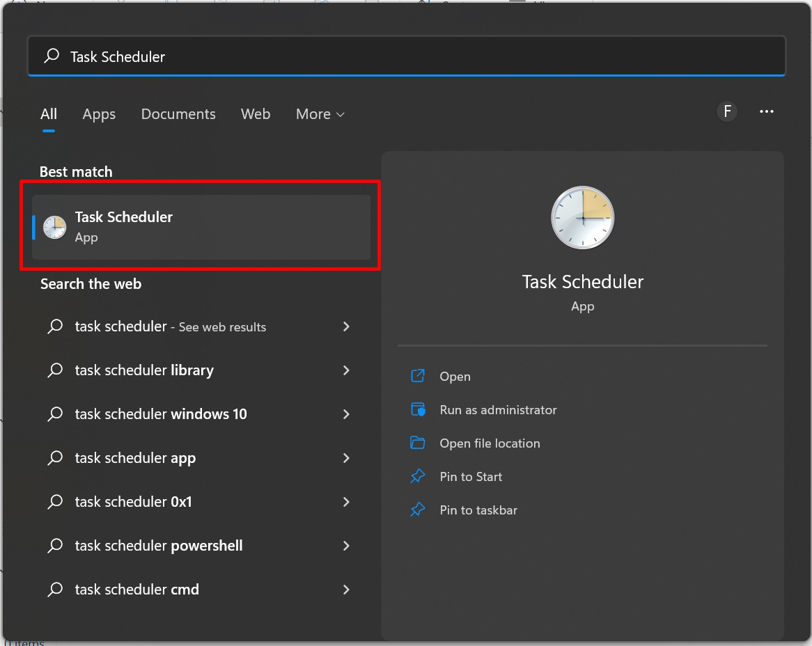Click the search text field containing 'Task Scheduler'
This screenshot has height=646, width=812.
[x=407, y=56]
